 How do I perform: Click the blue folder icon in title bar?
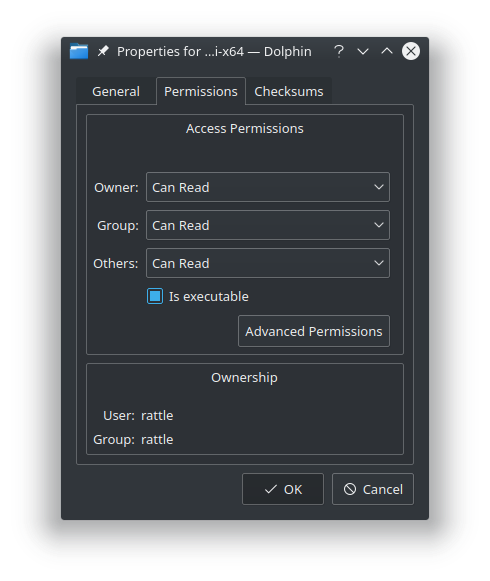(x=79, y=51)
